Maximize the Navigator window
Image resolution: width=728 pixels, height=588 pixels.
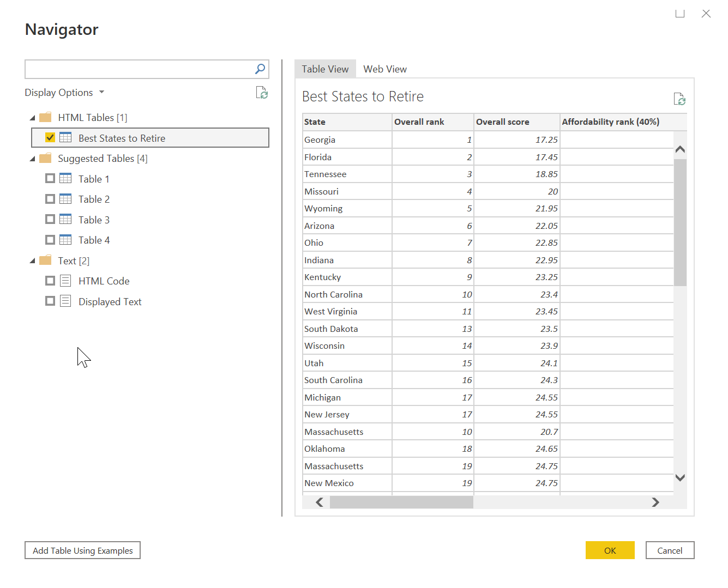(680, 13)
